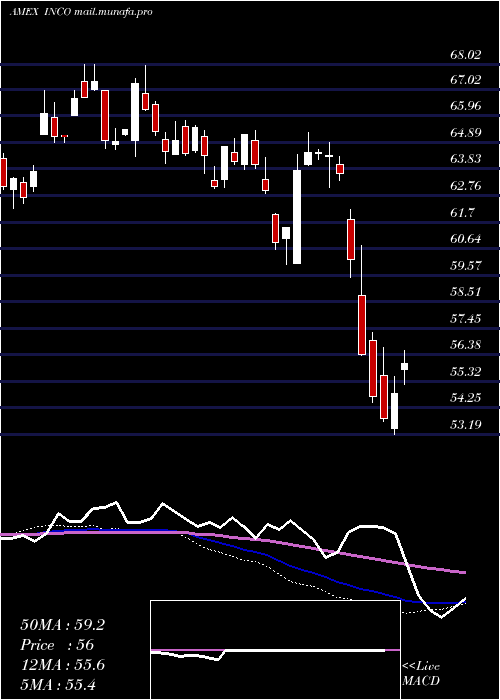Viewport: 500px width, 700px height.
Task: Click the 58.51 price label
Action: coord(466,292)
